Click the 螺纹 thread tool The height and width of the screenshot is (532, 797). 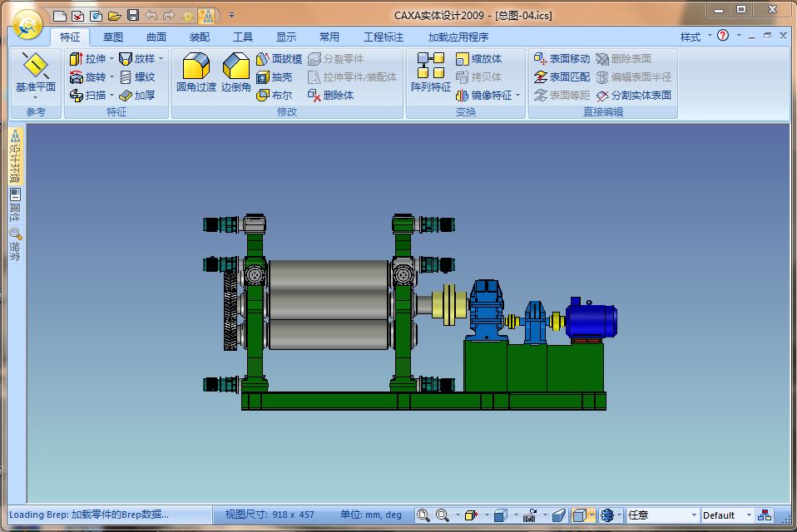pos(137,77)
